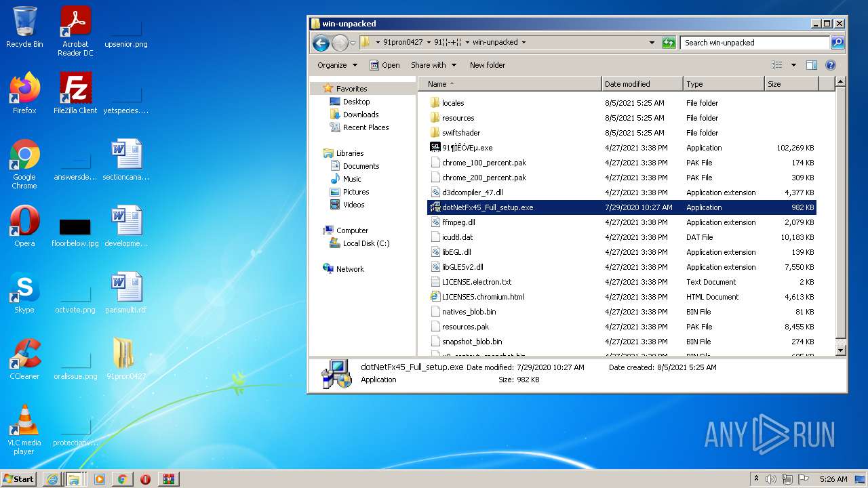868x488 pixels.
Task: Select Desktop under Favorites
Action: pos(356,102)
